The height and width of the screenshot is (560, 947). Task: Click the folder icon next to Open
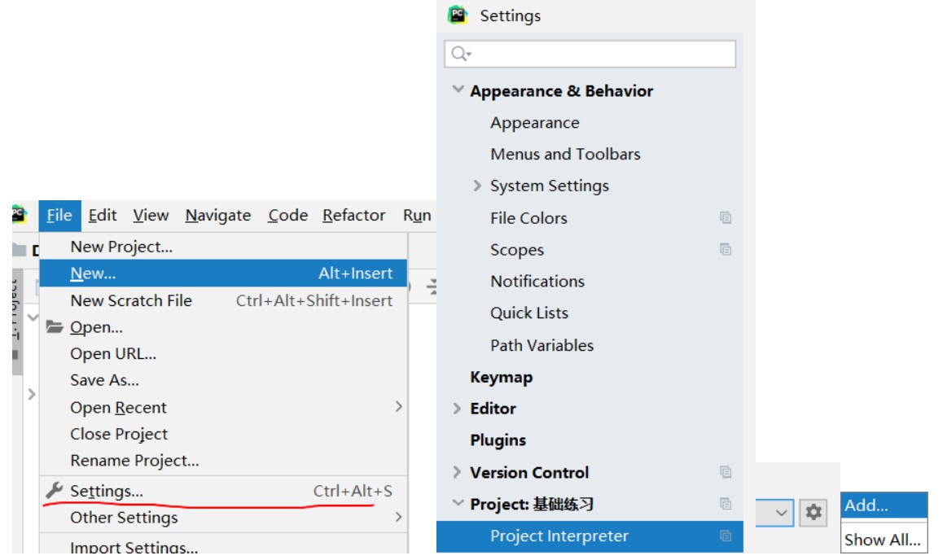54,327
